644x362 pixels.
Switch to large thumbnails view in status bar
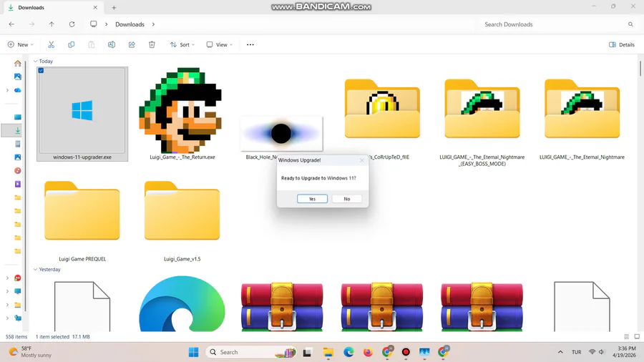(637, 336)
